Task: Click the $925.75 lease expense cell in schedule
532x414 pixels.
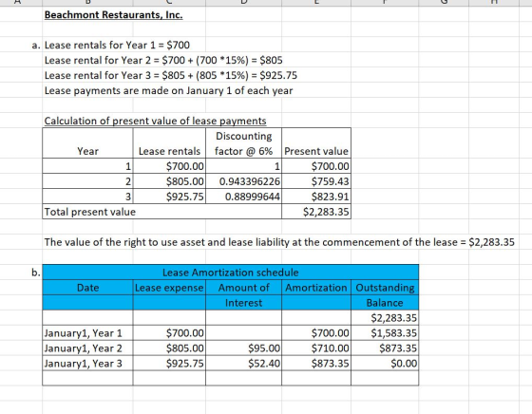Action: [169, 364]
